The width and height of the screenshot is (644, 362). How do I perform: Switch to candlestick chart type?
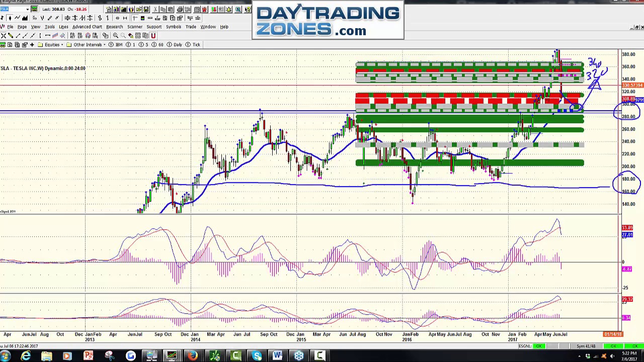coord(10,18)
